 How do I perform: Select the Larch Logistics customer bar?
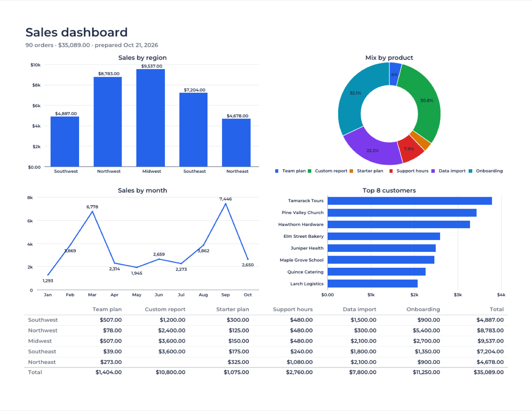pos(372,284)
